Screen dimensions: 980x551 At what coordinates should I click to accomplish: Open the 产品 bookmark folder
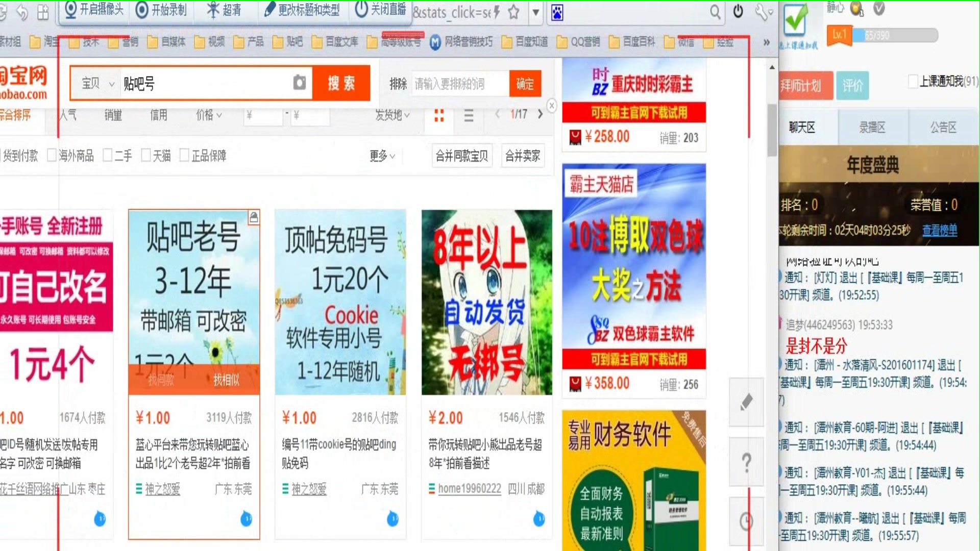(249, 42)
